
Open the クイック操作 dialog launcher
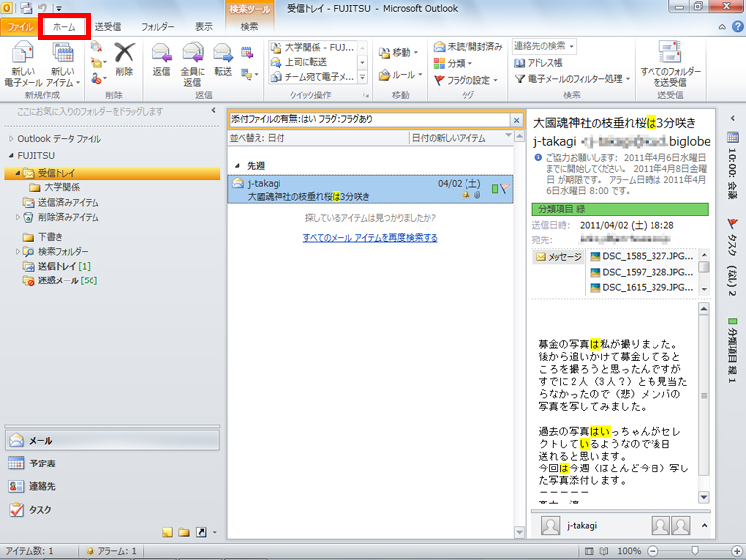[366, 95]
